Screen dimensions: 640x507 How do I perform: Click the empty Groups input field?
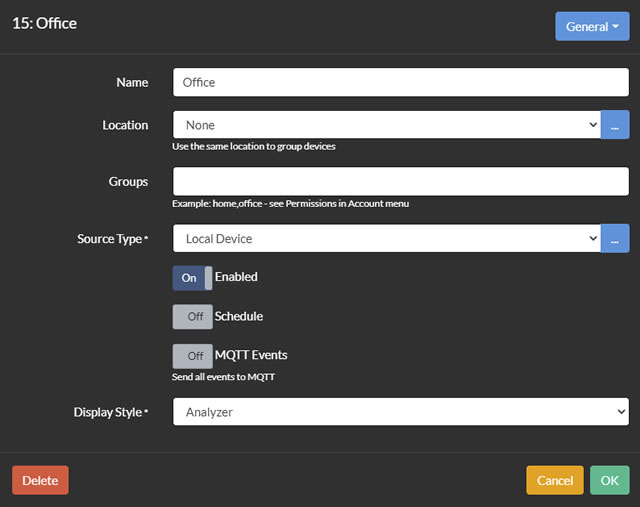click(x=400, y=181)
